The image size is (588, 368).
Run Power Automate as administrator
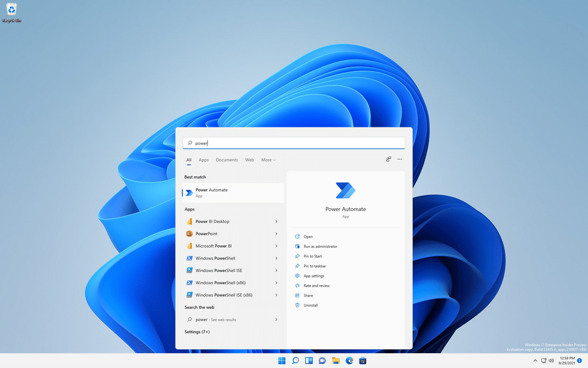coord(321,246)
